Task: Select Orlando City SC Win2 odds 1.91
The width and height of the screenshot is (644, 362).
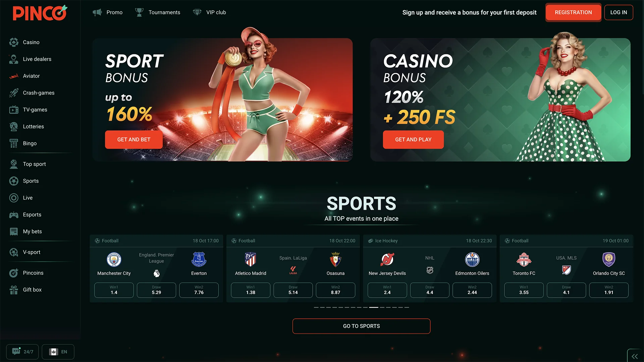Action: coord(609,290)
